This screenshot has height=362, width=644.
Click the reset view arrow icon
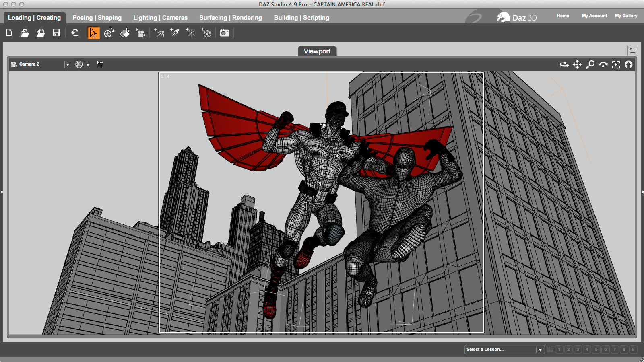click(629, 64)
